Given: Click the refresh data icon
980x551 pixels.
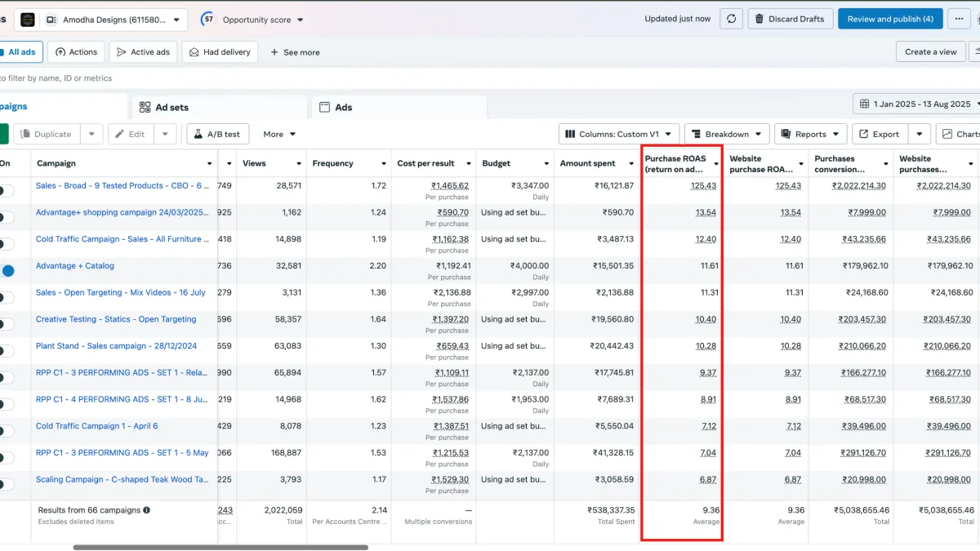Looking at the screenshot, I should pos(732,19).
